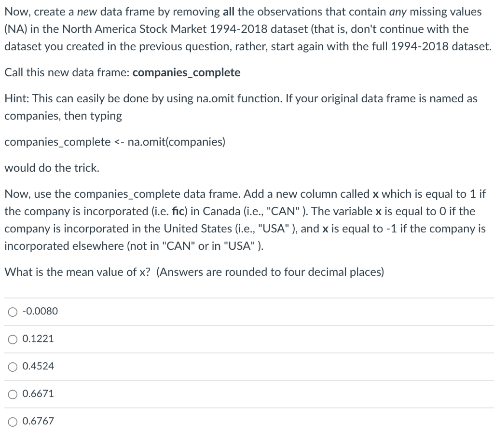Click the radio circle beside 0.1221

[x=12, y=339]
